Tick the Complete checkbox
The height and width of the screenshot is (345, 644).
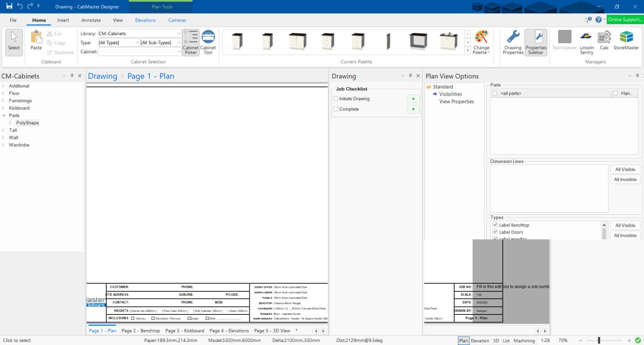coord(336,109)
